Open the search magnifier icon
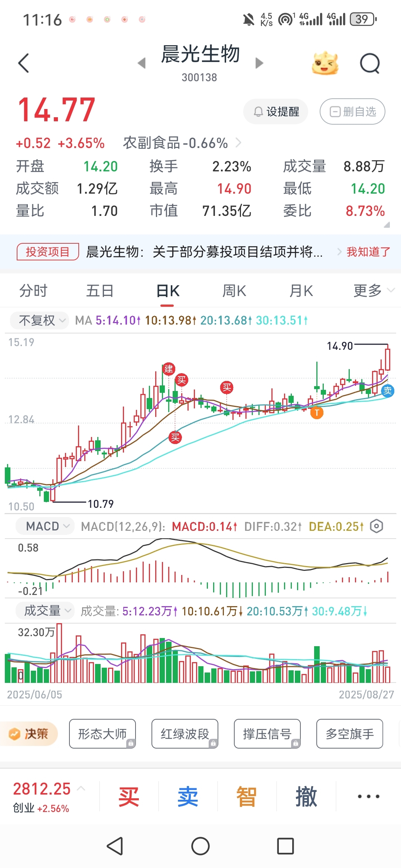Image resolution: width=401 pixels, height=868 pixels. pyautogui.click(x=370, y=63)
